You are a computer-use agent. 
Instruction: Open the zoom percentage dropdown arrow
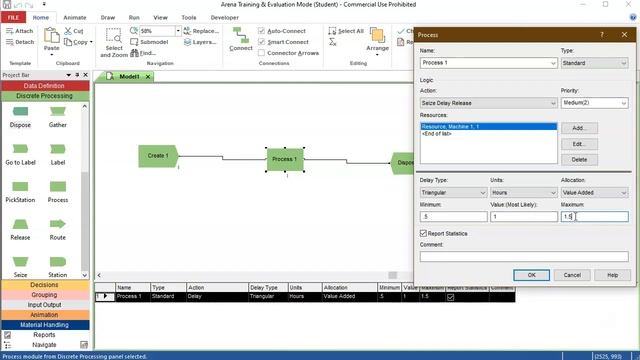pyautogui.click(x=178, y=31)
